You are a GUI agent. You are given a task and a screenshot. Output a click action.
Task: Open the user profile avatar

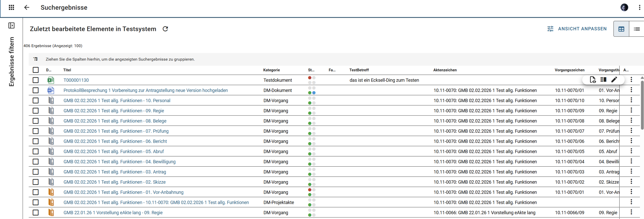624,8
